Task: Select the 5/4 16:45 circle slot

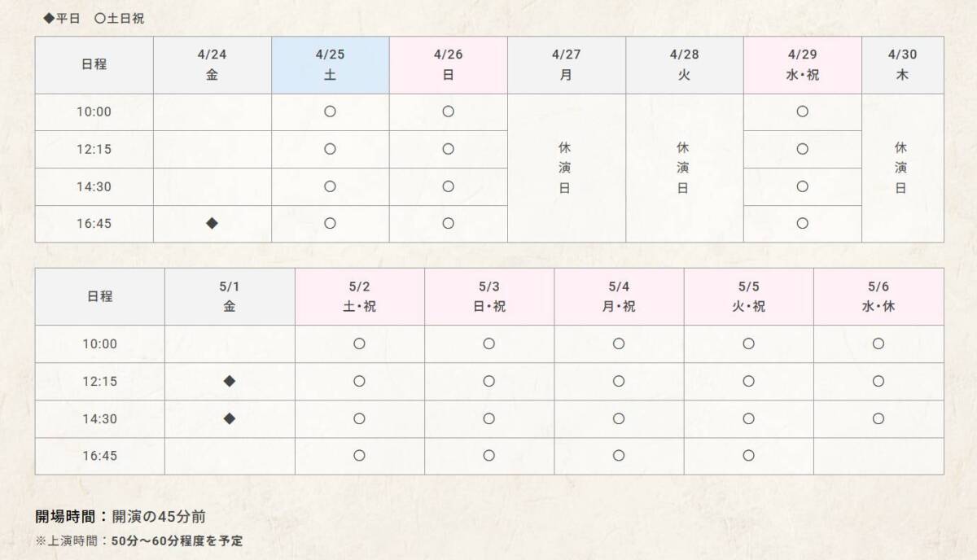Action: (x=619, y=456)
